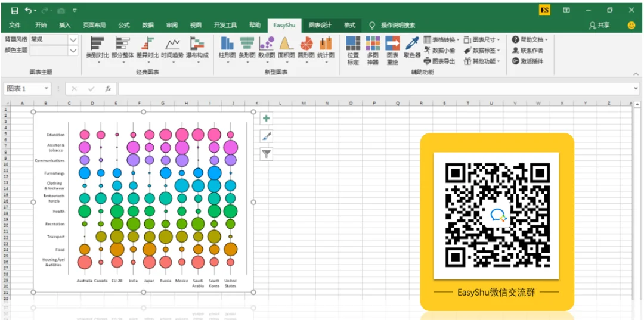The width and height of the screenshot is (644, 320).
Task: Open the 类别对比 chart gallery
Action: (97, 48)
